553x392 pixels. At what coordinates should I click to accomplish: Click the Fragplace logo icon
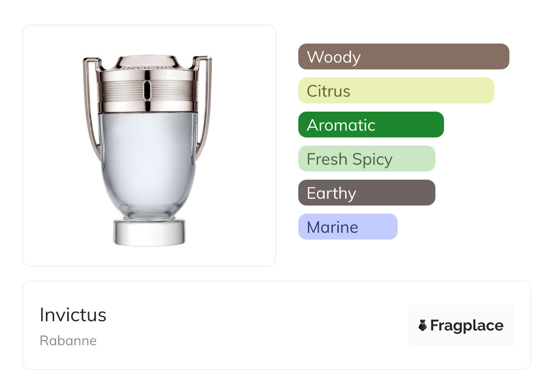[x=423, y=325]
